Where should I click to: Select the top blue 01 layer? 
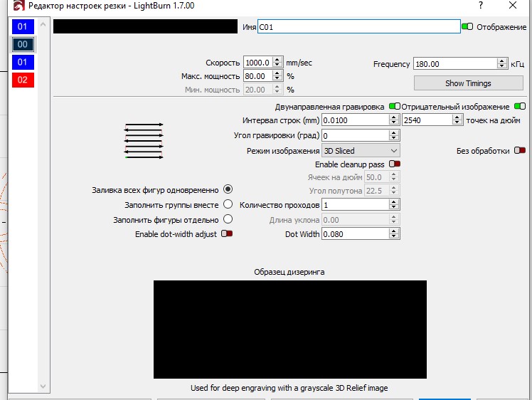click(22, 27)
